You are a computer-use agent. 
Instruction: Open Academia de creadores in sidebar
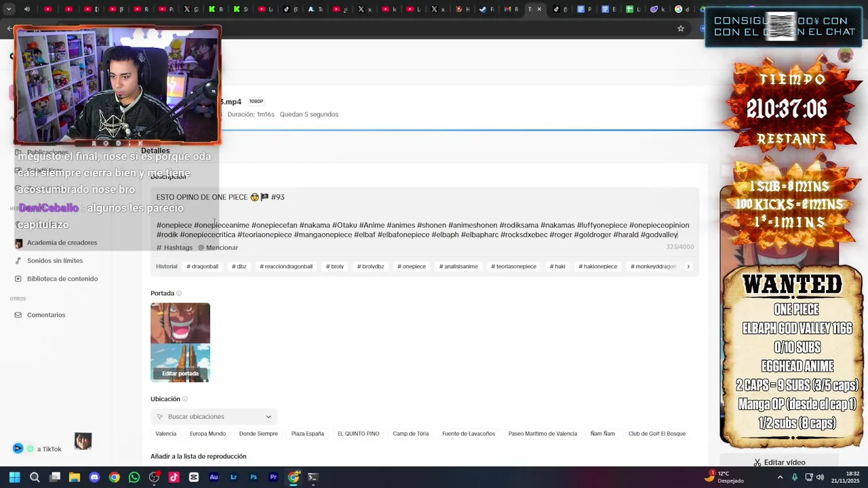[62, 243]
